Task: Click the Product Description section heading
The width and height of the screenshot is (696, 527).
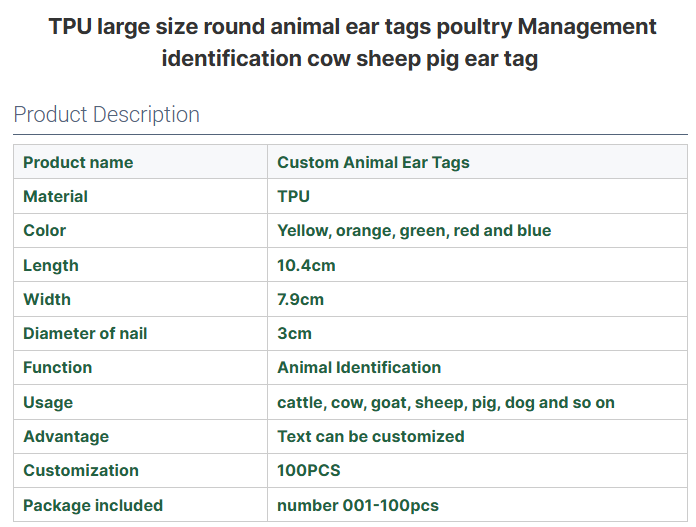Action: pos(107,114)
